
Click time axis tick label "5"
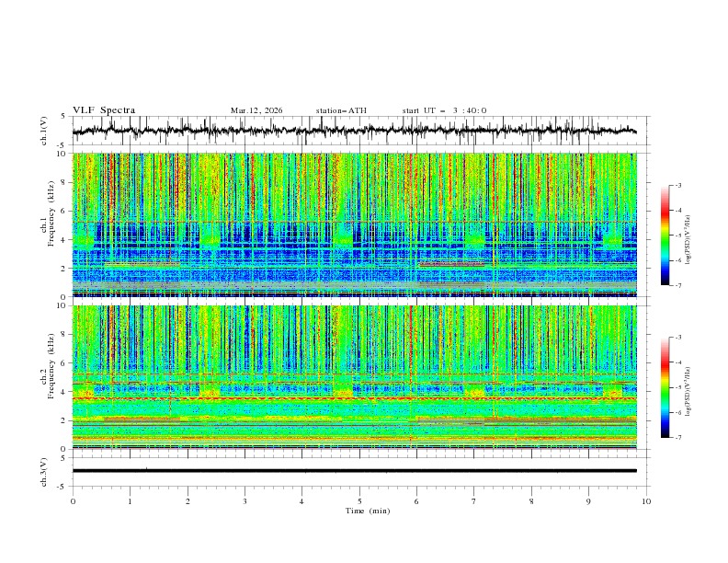click(359, 501)
